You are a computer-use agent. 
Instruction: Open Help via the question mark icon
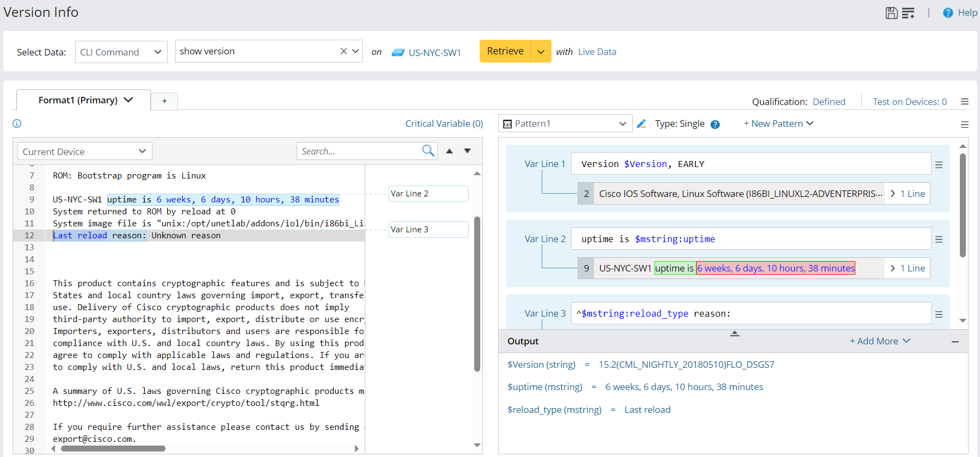[948, 13]
